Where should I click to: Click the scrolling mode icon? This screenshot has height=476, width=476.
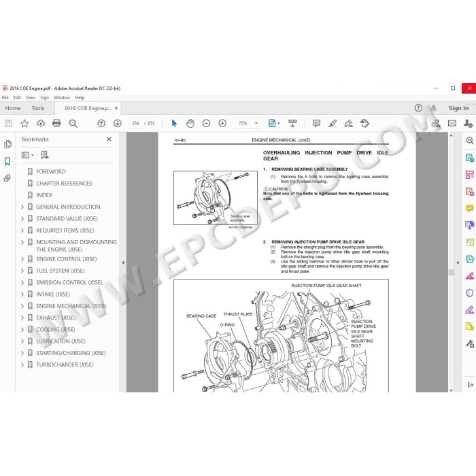(x=292, y=123)
